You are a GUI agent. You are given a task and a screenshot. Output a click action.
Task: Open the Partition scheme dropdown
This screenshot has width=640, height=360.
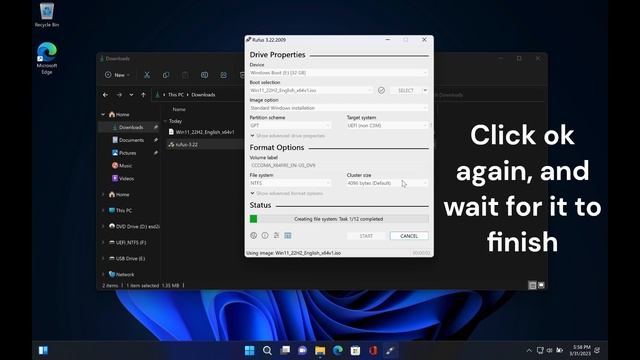290,125
